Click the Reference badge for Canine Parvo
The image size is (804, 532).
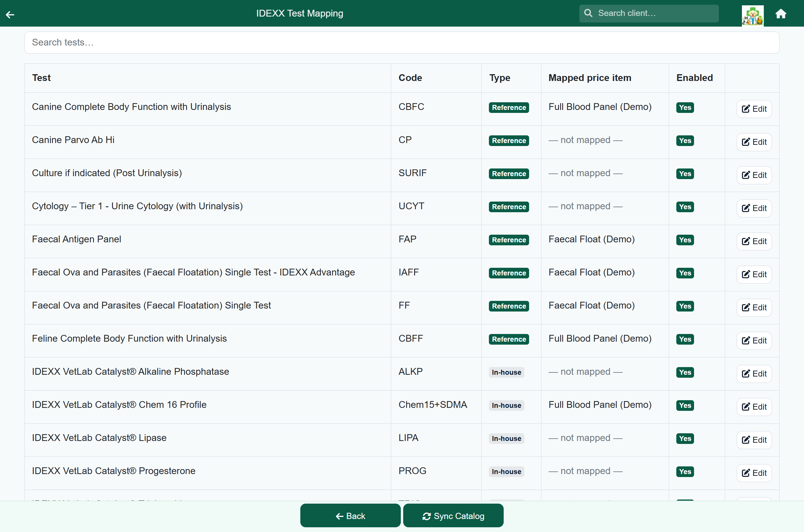click(509, 140)
